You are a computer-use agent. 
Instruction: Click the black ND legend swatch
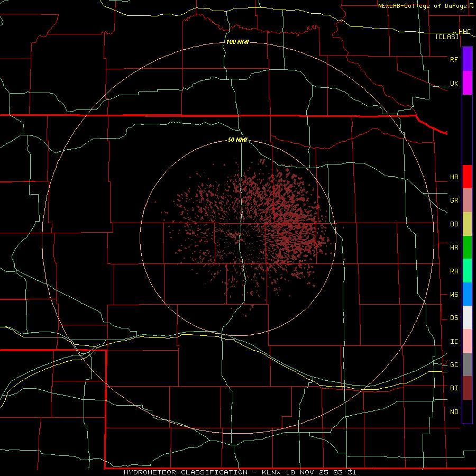pos(467,411)
